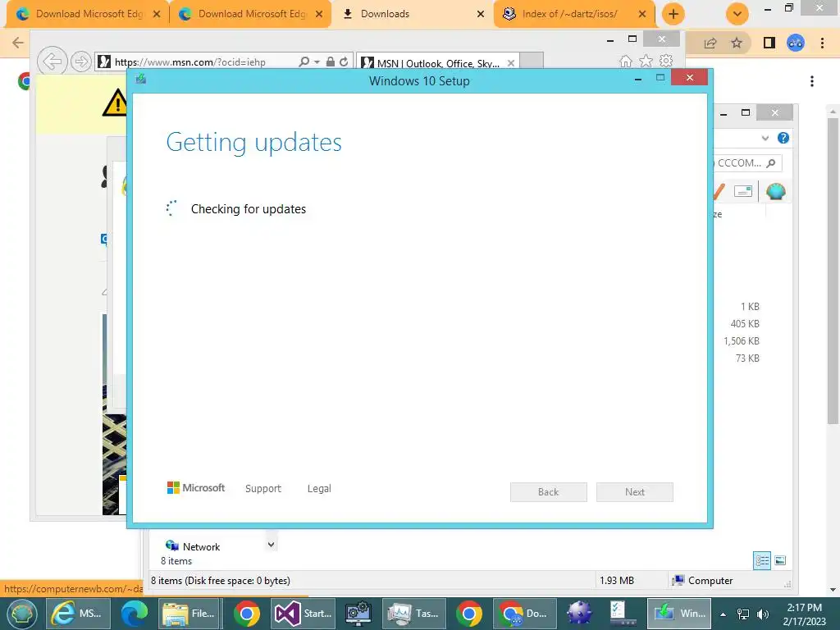Screen dimensions: 840x630
Task: Open three-dot menu on Downloads page
Action: (x=812, y=81)
